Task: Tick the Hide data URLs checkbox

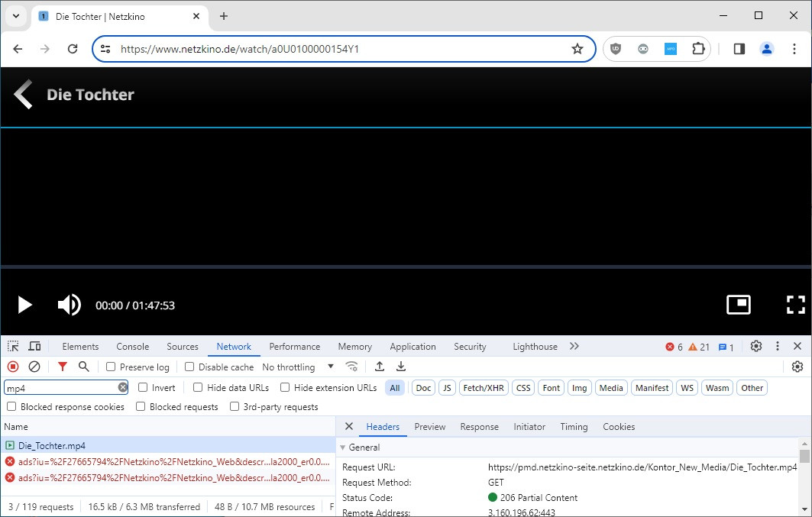Action: tap(198, 388)
